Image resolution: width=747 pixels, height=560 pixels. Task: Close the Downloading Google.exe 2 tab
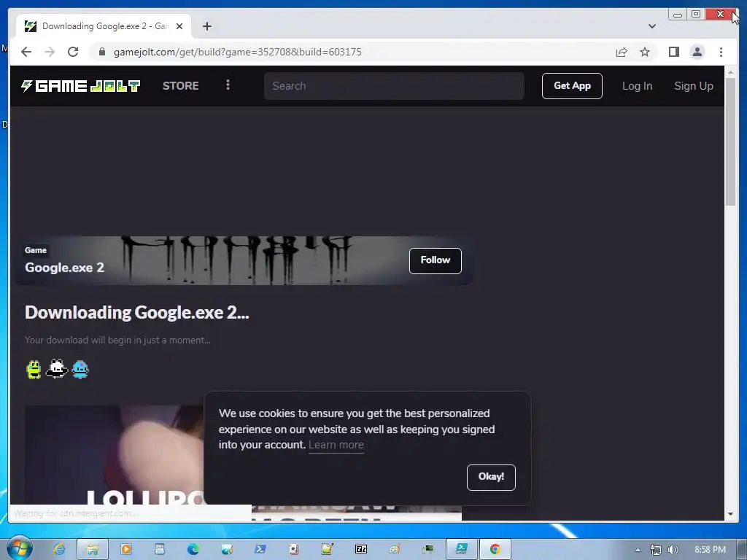click(179, 26)
